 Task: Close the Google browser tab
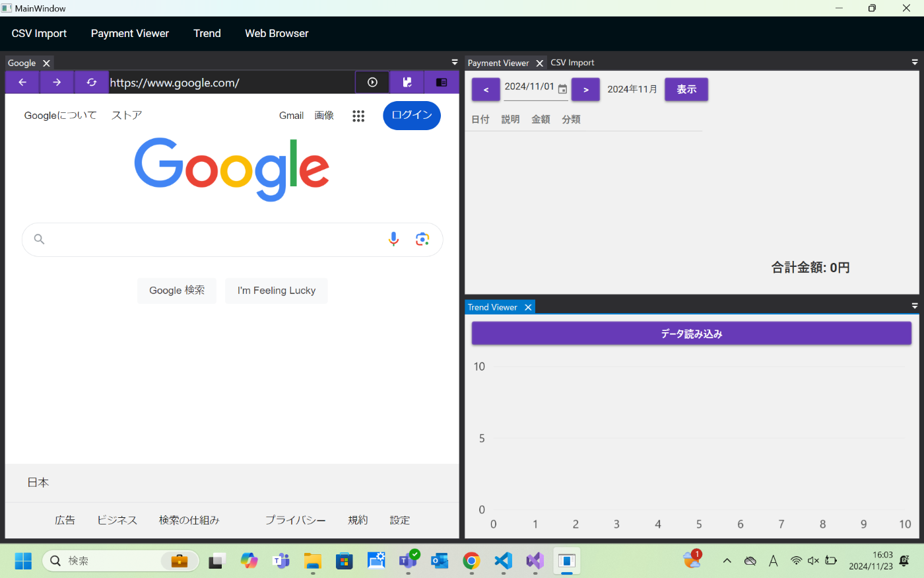pos(46,63)
